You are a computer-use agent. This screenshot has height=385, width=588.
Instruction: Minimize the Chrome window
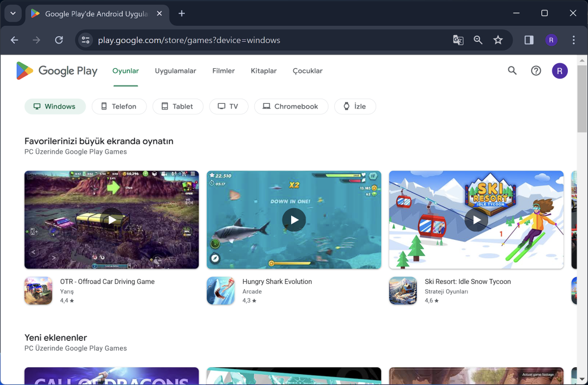[516, 13]
